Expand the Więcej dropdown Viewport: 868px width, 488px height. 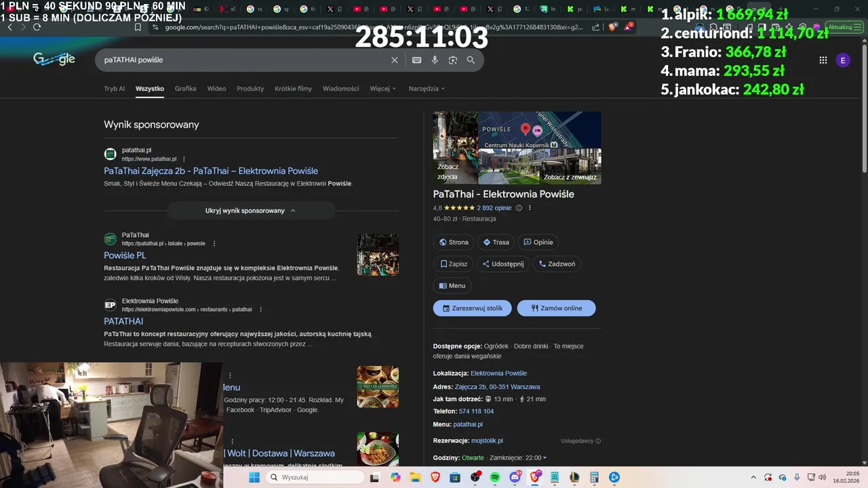tap(382, 89)
